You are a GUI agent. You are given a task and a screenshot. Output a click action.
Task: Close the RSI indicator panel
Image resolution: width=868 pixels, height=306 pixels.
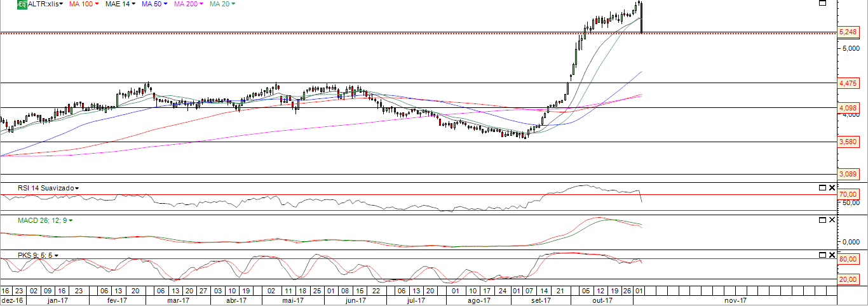pos(831,188)
